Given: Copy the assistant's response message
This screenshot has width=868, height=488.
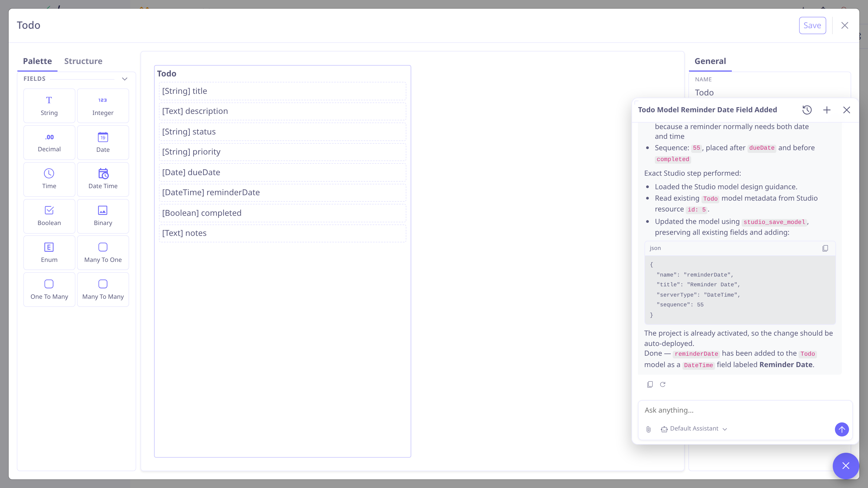Looking at the screenshot, I should click(650, 384).
